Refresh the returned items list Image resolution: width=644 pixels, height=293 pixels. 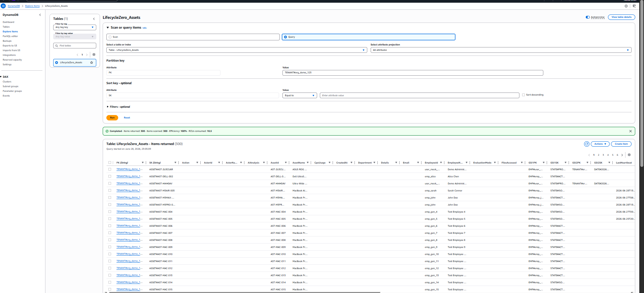coord(587,144)
